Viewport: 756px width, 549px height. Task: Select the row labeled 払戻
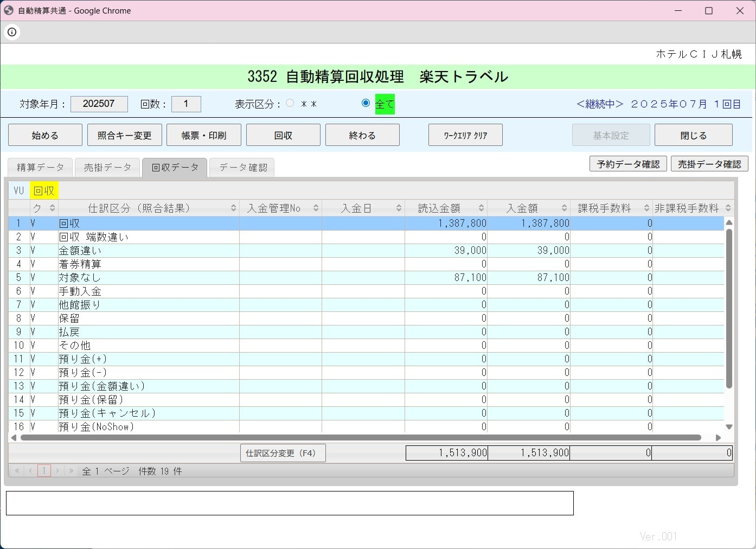click(x=366, y=332)
